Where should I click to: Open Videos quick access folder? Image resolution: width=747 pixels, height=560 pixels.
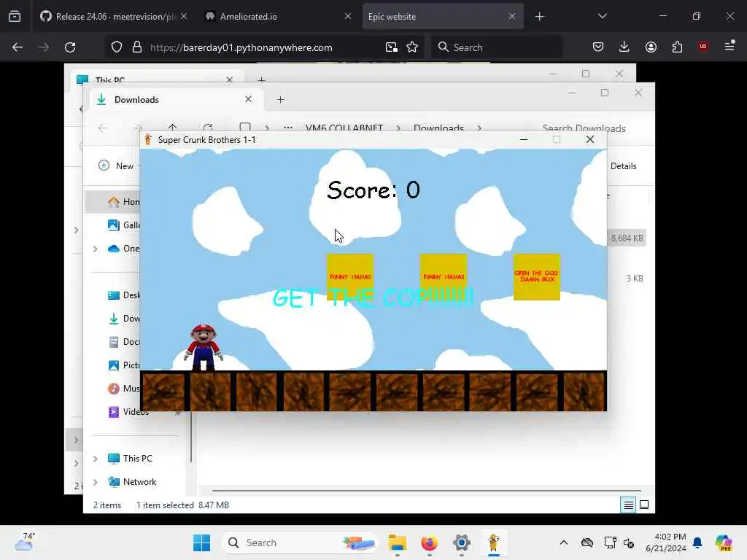[128, 412]
